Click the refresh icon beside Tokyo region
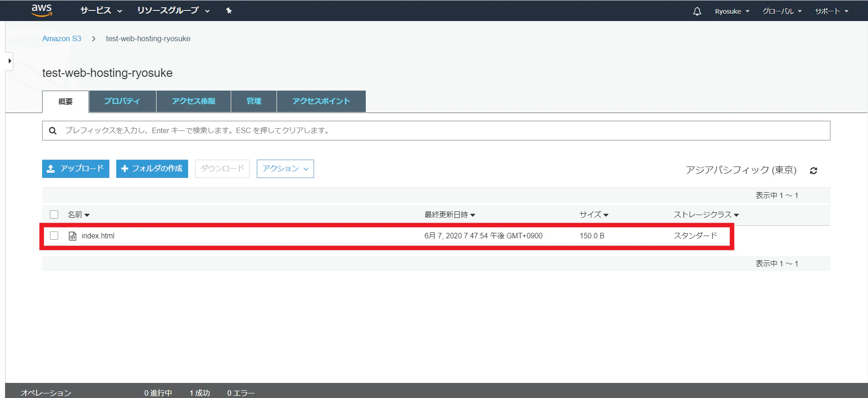 point(814,170)
